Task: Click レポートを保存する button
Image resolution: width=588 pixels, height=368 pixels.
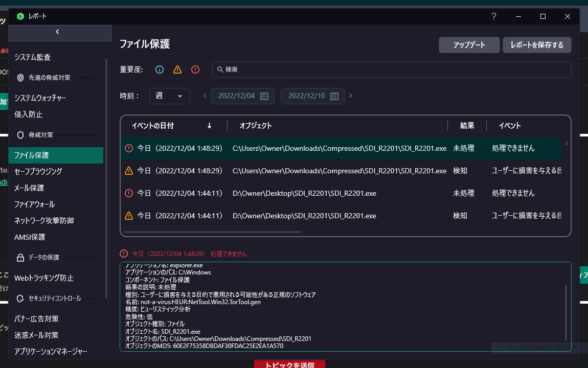Action: click(x=537, y=45)
